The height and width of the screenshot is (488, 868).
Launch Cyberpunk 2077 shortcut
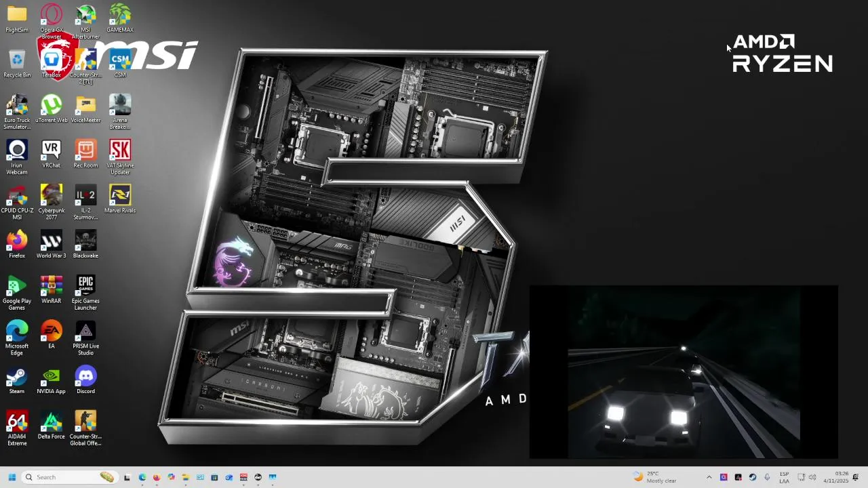(52, 203)
